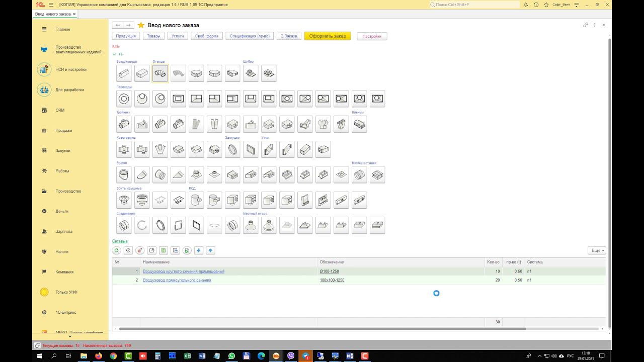
Task: Select the first roof cap under Зонты крышные
Action: [124, 200]
